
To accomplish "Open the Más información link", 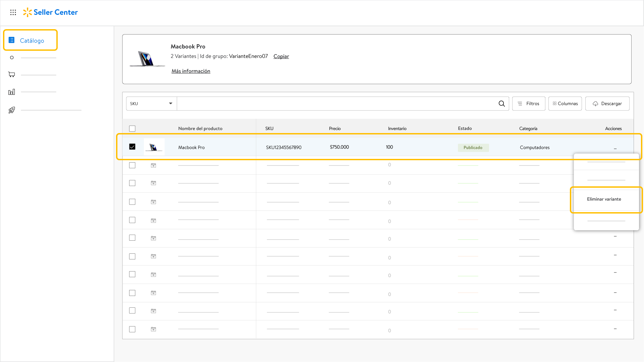I will click(191, 71).
